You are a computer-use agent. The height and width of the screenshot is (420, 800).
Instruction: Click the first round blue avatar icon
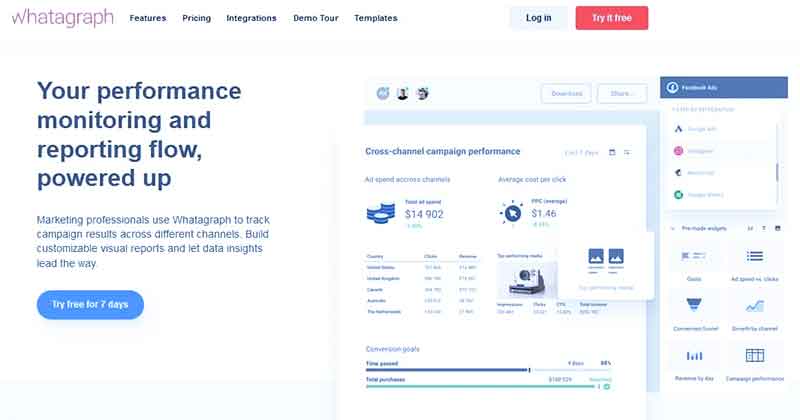383,93
